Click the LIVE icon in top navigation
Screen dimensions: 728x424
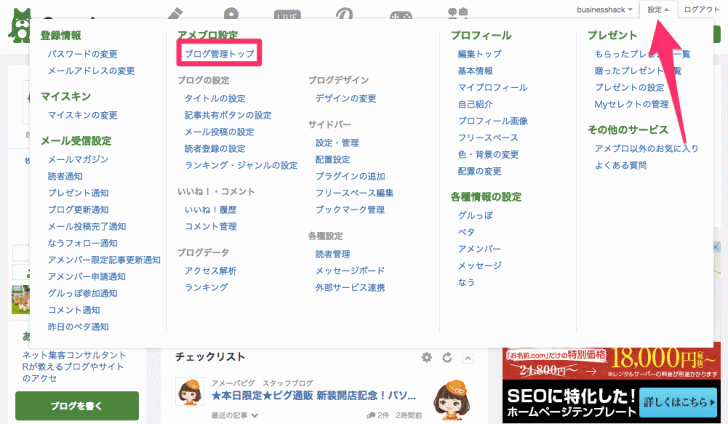point(288,13)
